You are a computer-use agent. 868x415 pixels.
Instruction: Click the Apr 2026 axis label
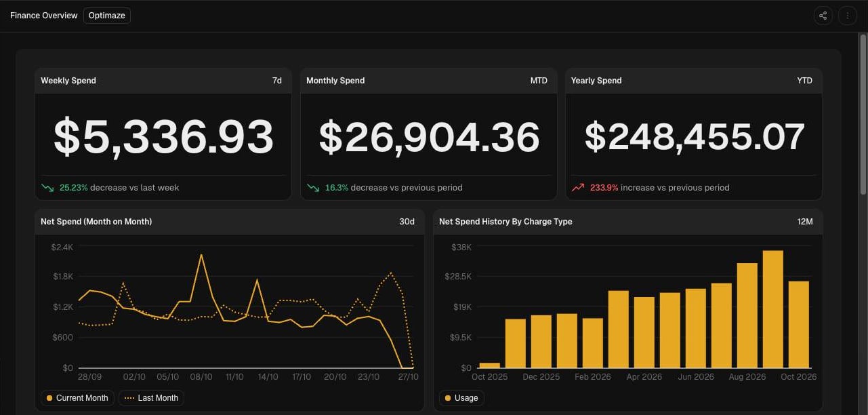pyautogui.click(x=644, y=377)
